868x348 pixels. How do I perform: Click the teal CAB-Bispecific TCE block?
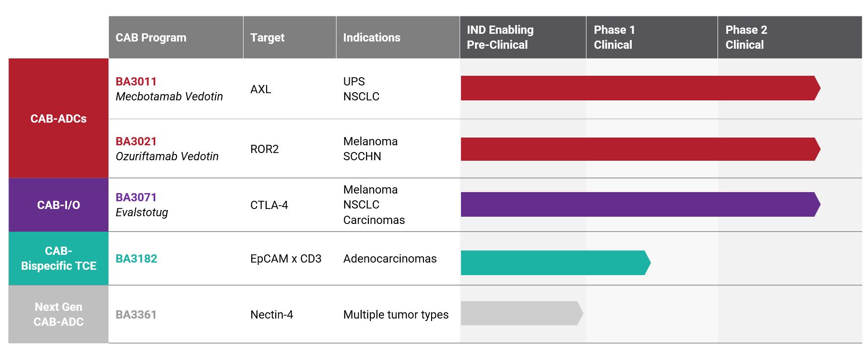click(x=58, y=258)
